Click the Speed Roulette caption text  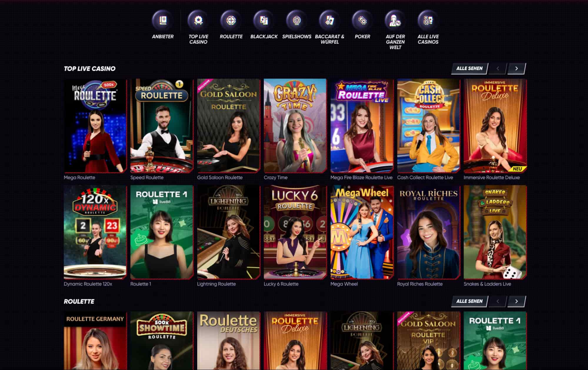pos(147,177)
